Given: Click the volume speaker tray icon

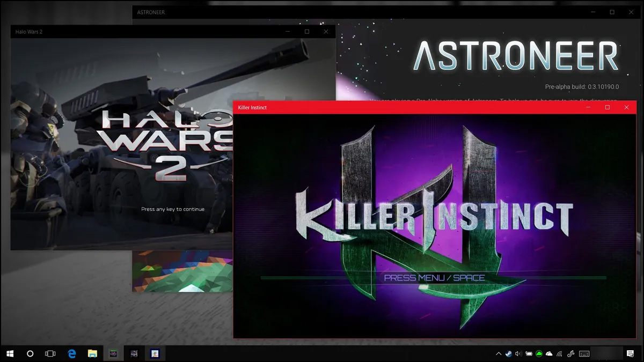Looking at the screenshot, I should (518, 354).
